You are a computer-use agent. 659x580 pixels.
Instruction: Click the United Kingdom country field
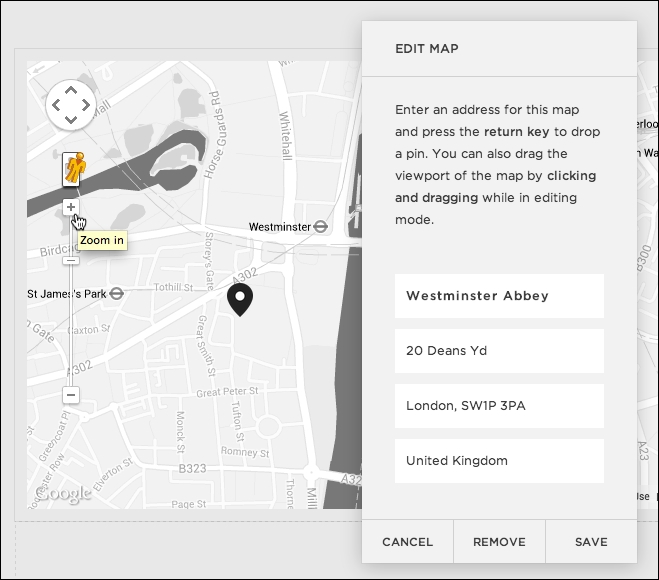499,461
